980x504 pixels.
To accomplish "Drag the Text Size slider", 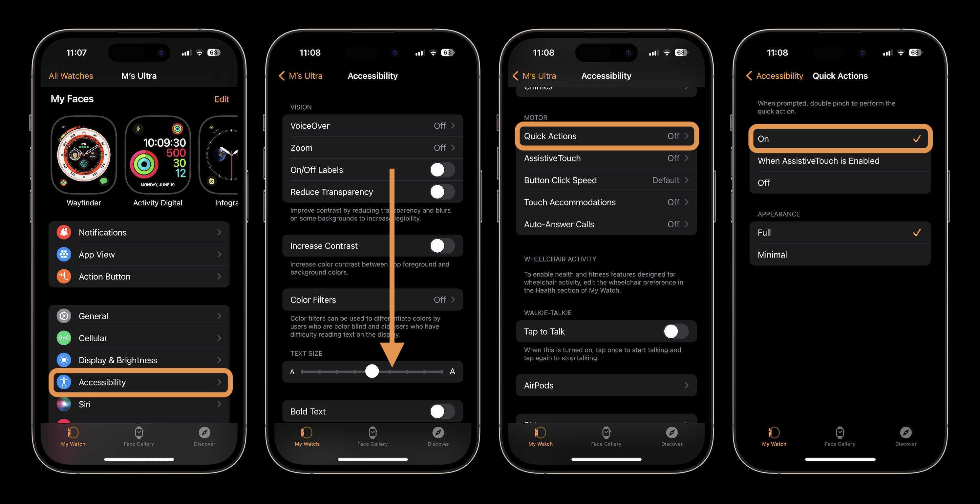I will pyautogui.click(x=372, y=371).
